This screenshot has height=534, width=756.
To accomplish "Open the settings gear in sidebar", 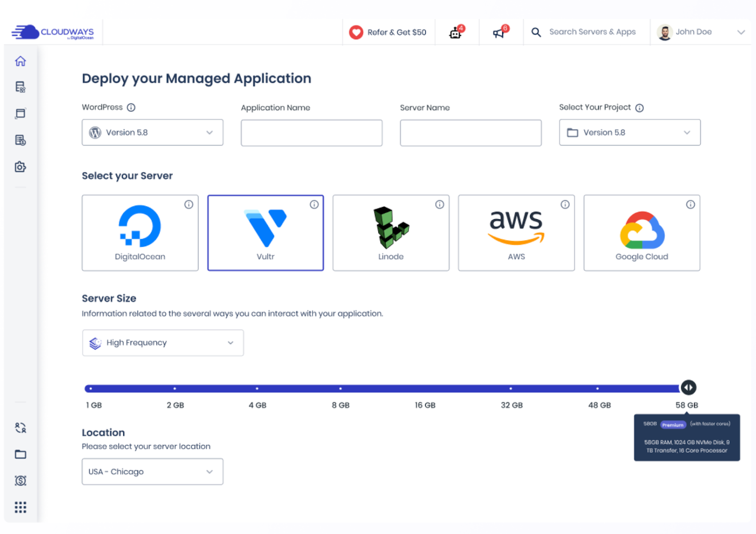I will coord(20,167).
